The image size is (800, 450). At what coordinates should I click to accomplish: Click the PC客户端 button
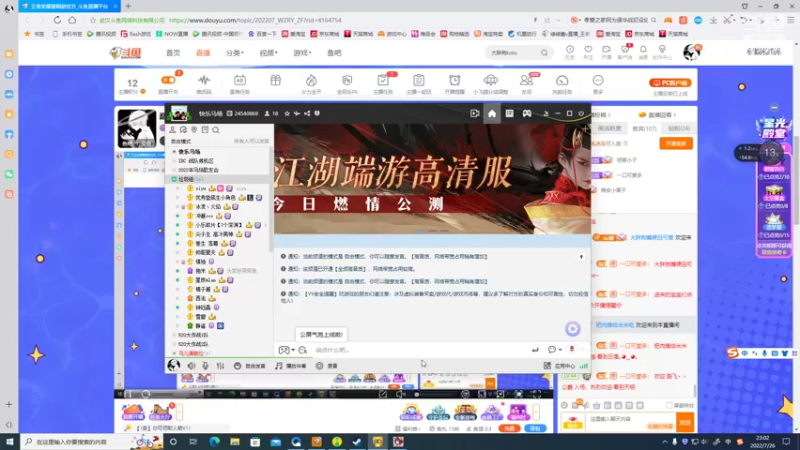pos(670,83)
